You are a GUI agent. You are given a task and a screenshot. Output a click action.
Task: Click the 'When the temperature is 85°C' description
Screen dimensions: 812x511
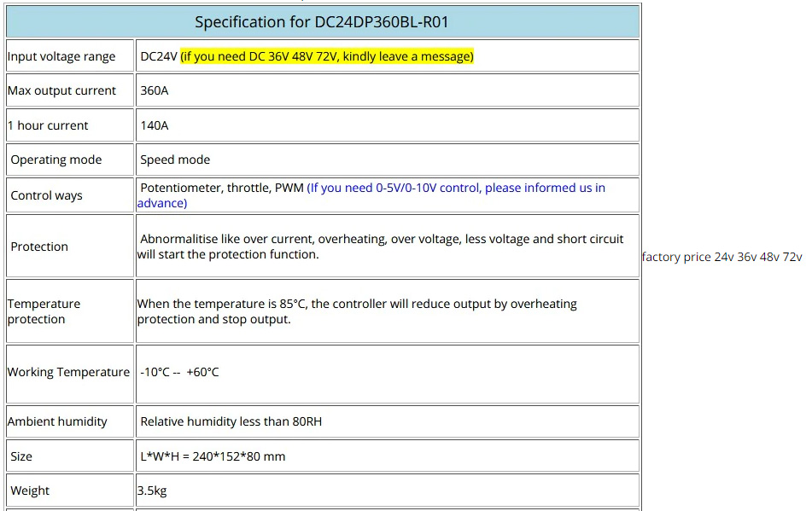(357, 311)
